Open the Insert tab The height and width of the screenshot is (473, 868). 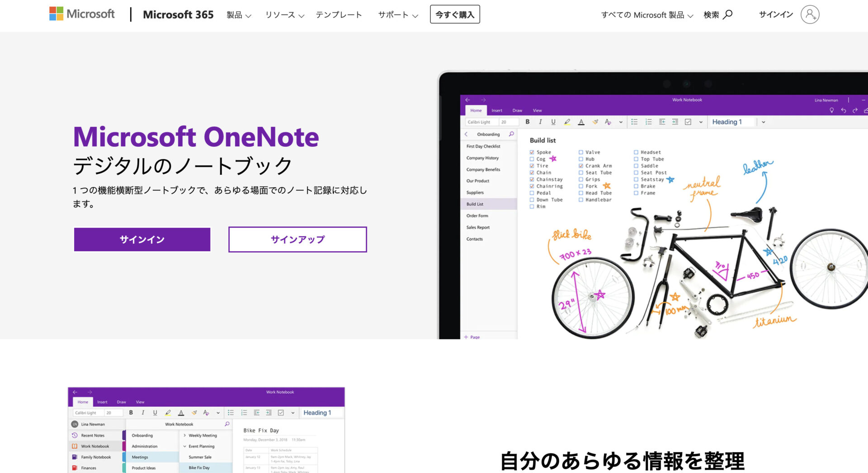coord(497,110)
